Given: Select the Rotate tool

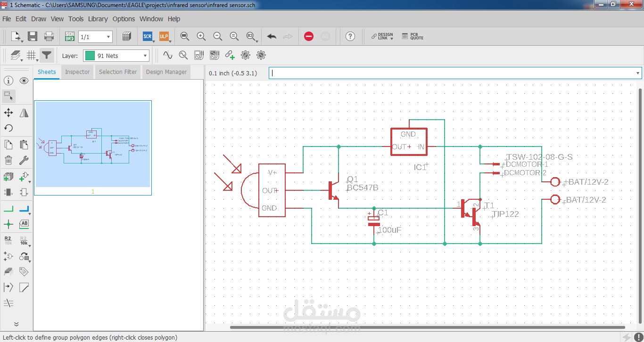Looking at the screenshot, I should pos(8,128).
